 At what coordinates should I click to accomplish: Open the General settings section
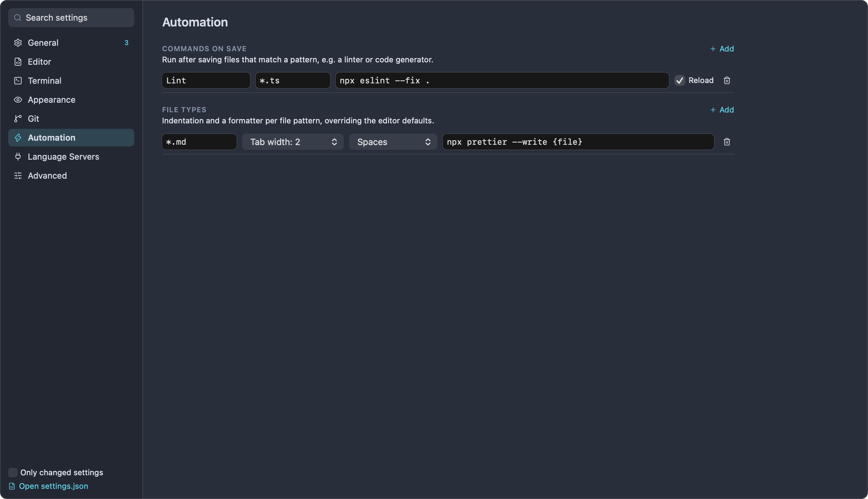coord(71,42)
